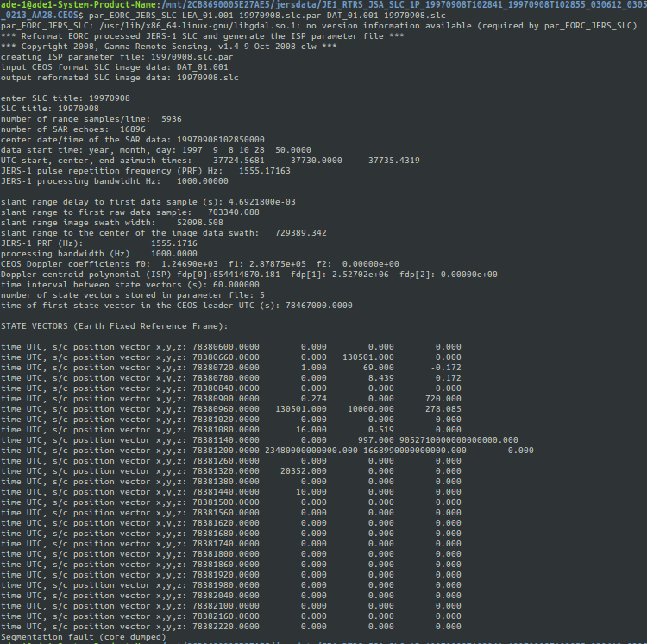The image size is (647, 644).
Task: Click the Copyright 2008 Gamma Remote Sensing line
Action: tap(169, 47)
